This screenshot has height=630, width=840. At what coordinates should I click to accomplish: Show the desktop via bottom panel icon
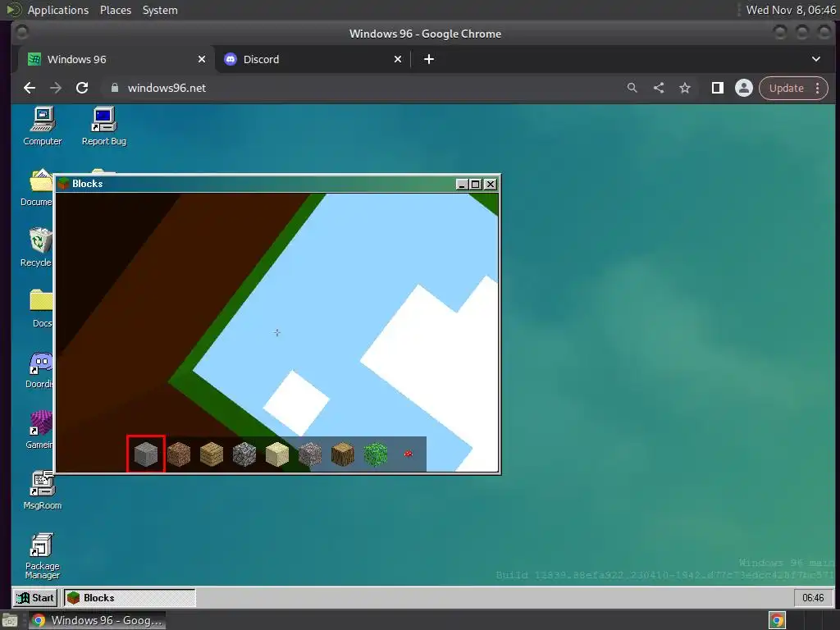10,620
